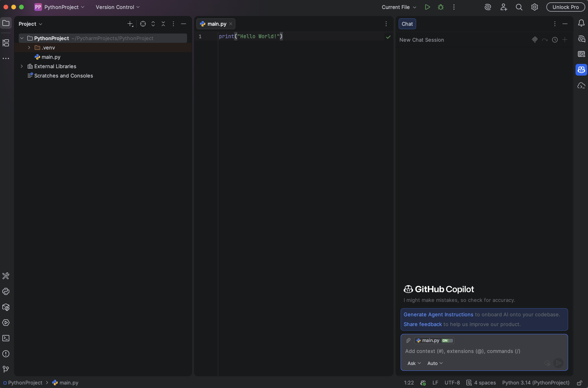This screenshot has height=388, width=588.
Task: Open the Project view selector dropdown
Action: coord(30,24)
